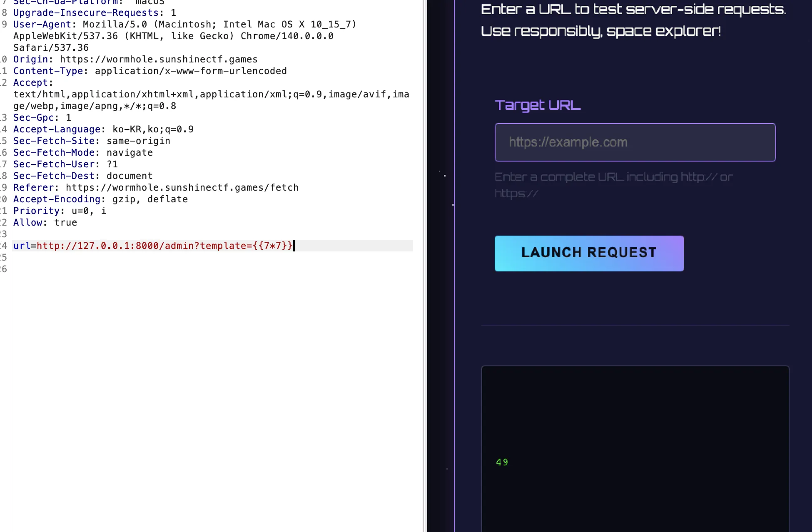Click the Sec-Fetch-Dest document line
This screenshot has width=812, height=532.
[83, 176]
